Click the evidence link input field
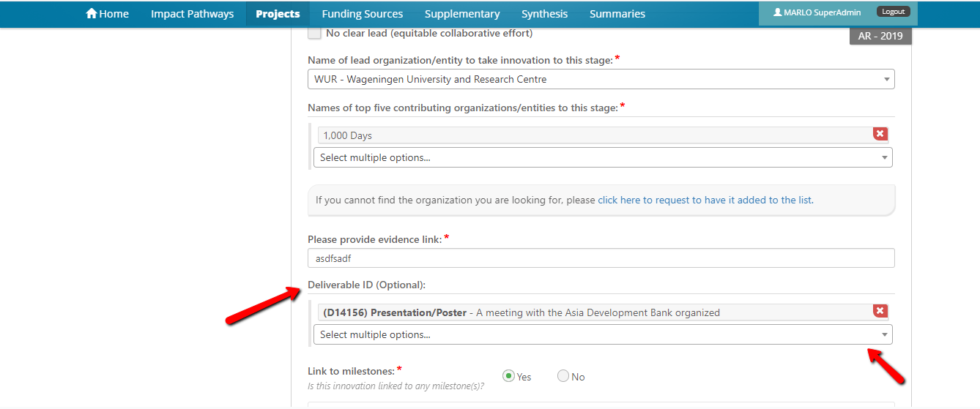 (x=601, y=258)
